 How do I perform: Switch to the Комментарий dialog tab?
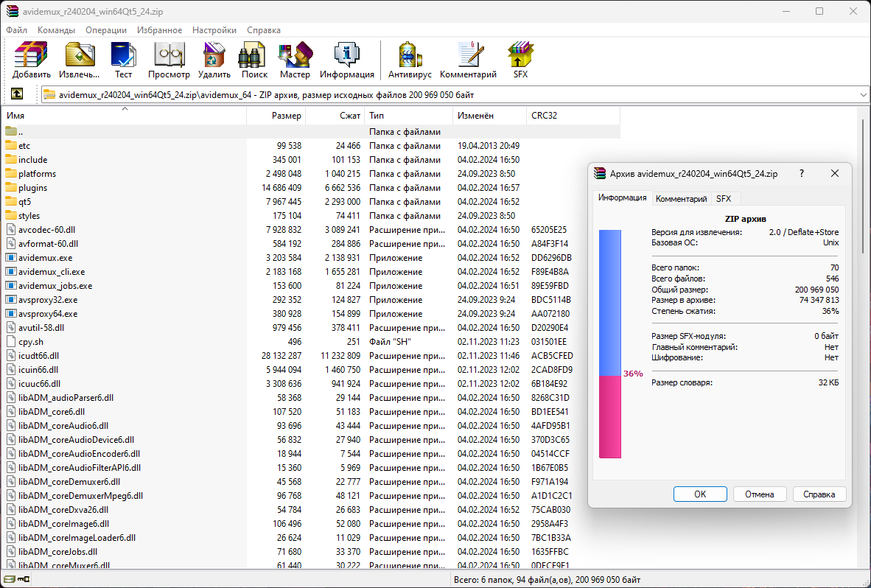[x=681, y=199]
